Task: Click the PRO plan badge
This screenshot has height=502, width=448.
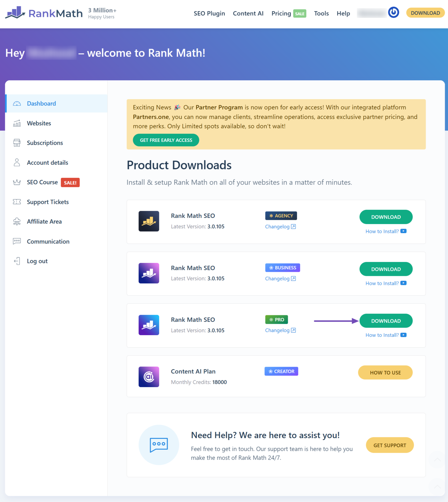Action: [277, 319]
